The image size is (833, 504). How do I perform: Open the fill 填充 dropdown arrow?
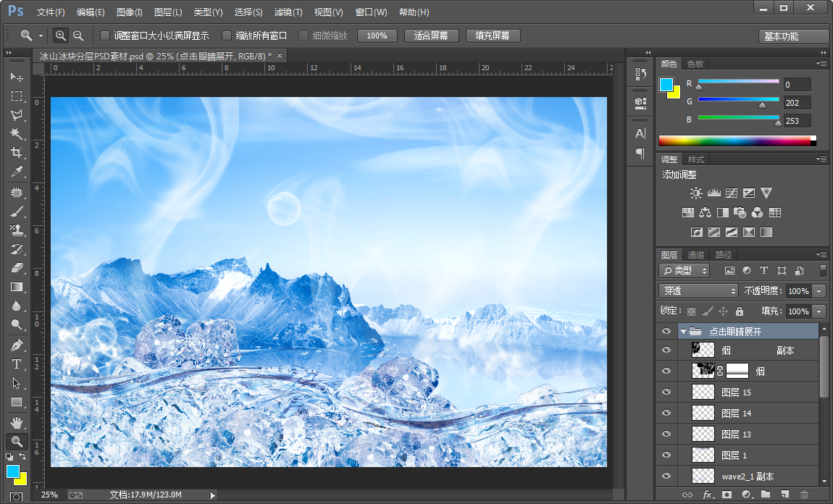click(819, 311)
